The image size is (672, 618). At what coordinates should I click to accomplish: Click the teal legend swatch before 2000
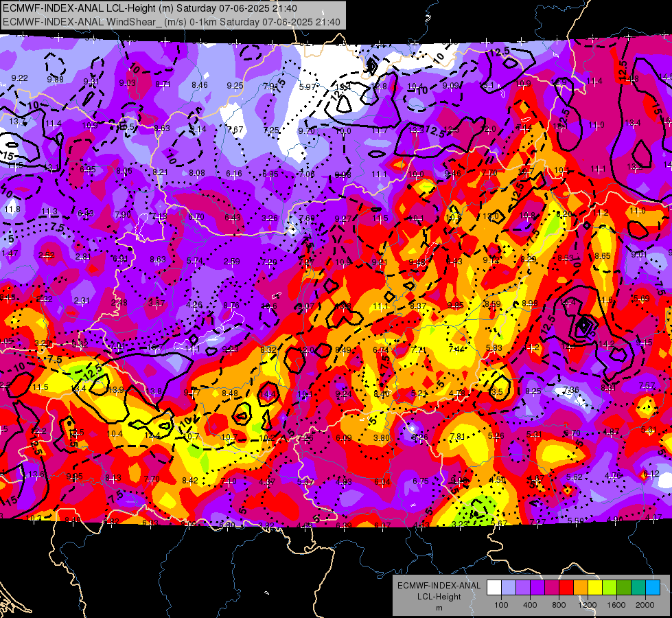coord(638,588)
